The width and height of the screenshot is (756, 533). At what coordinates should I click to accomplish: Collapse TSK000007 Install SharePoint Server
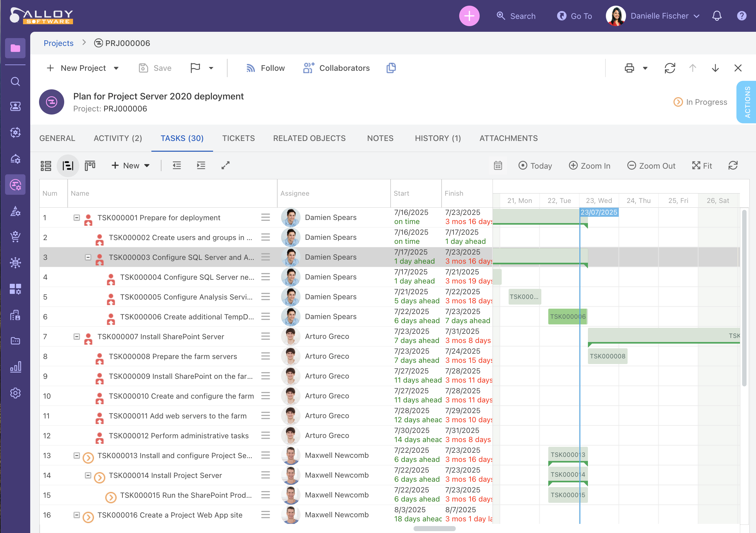click(77, 336)
